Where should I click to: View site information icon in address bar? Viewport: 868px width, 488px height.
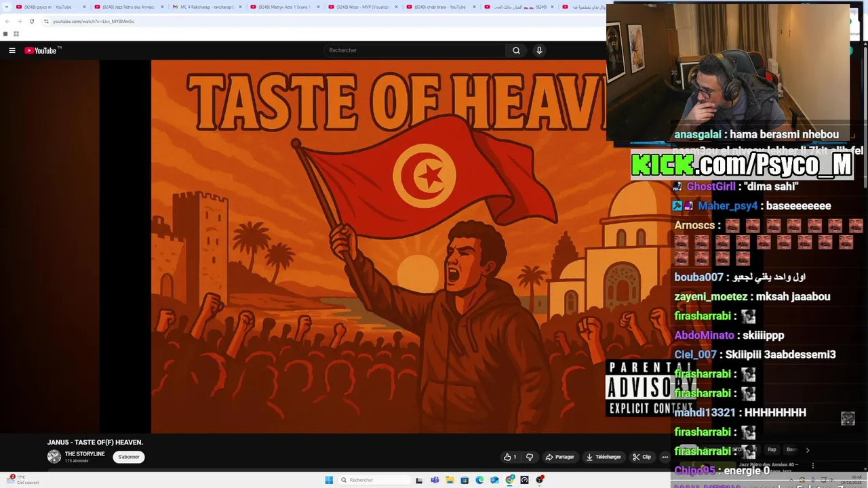46,21
